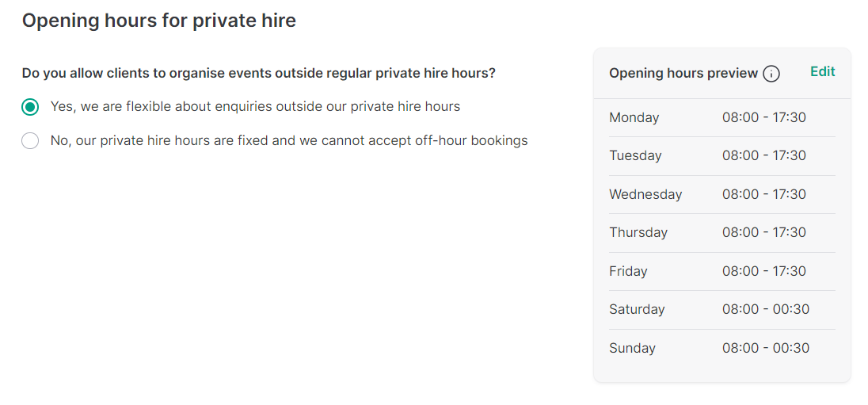
Task: Click the Opening hours preview title
Action: tap(683, 73)
